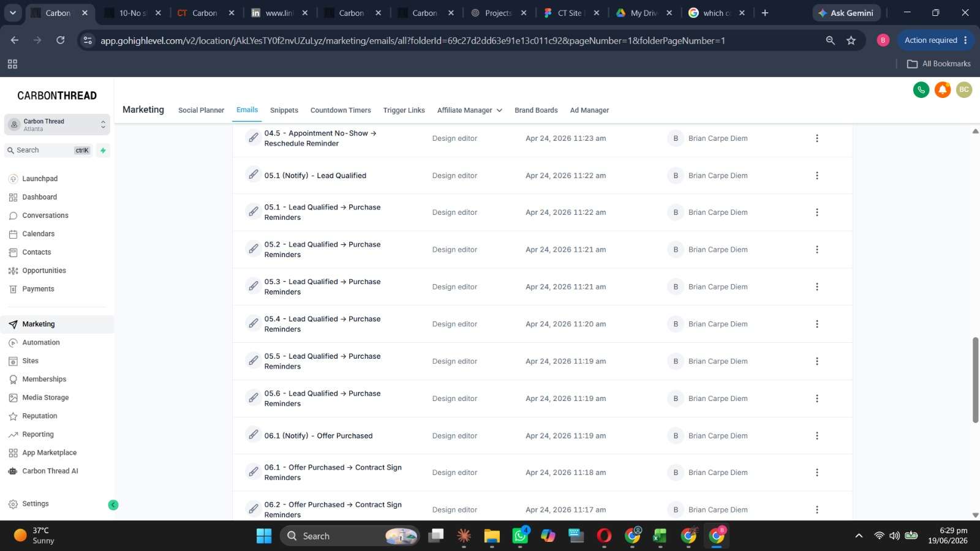Open Trigger Links tab
980x551 pixels.
pos(404,110)
